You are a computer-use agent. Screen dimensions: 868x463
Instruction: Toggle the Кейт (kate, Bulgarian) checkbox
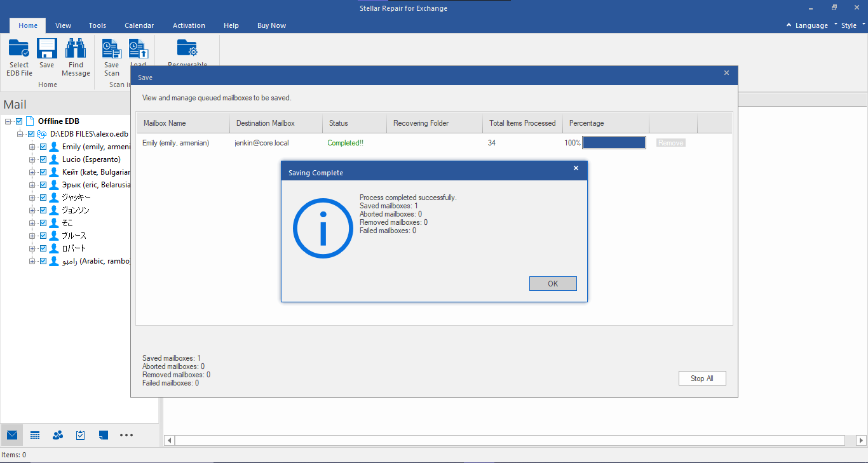click(43, 172)
